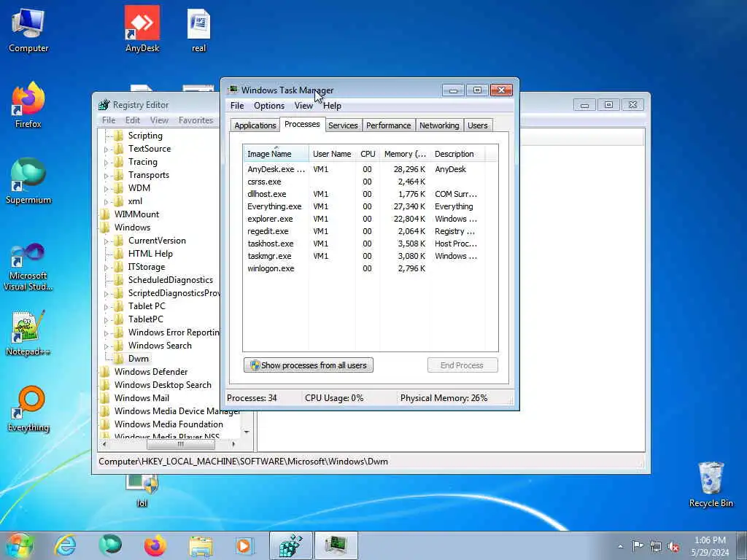Open Registry Editor File menu
The height and width of the screenshot is (560, 747).
point(109,120)
